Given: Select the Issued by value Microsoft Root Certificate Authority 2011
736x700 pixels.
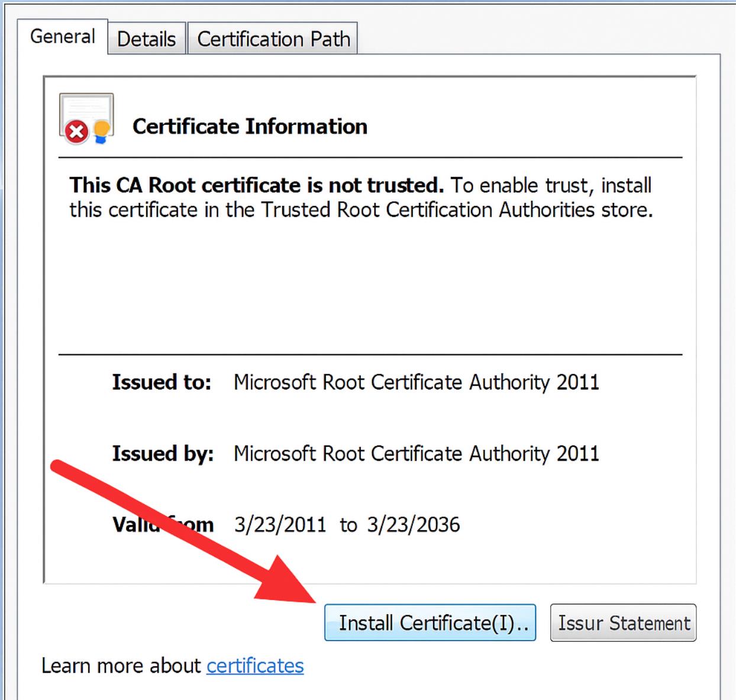Looking at the screenshot, I should point(417,454).
